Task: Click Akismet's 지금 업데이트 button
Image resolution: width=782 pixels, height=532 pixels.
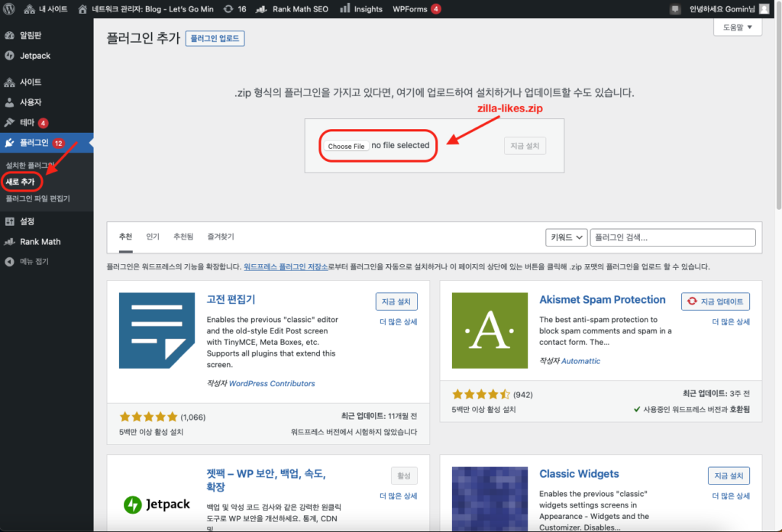Action: click(715, 301)
